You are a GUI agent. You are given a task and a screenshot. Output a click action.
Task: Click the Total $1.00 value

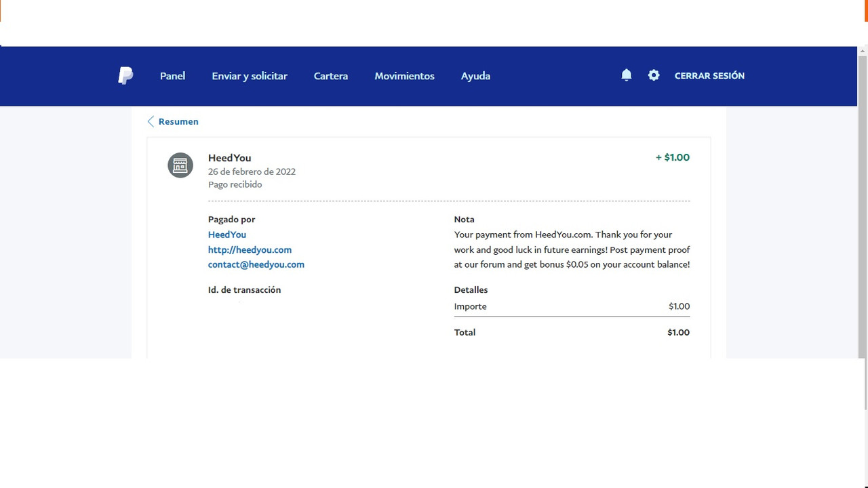(678, 332)
